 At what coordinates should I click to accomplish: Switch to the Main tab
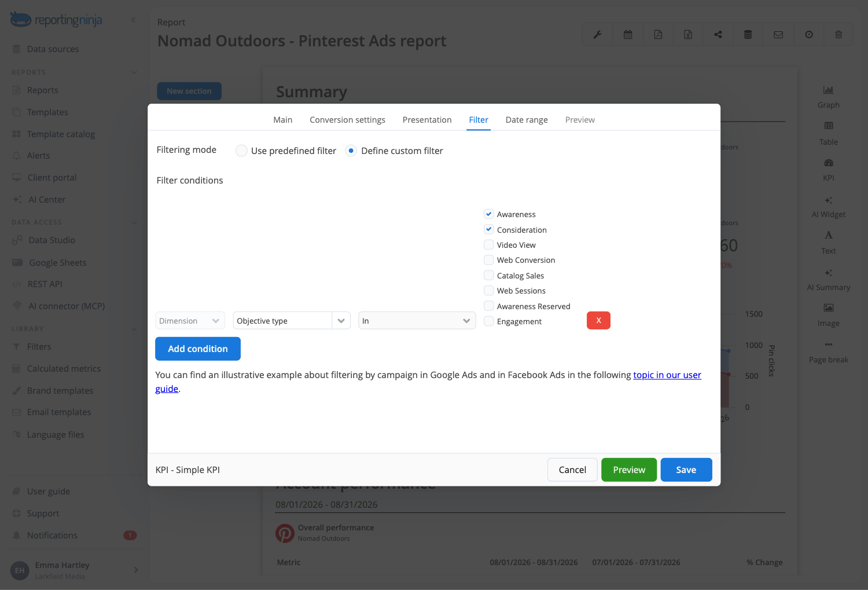pyautogui.click(x=282, y=120)
